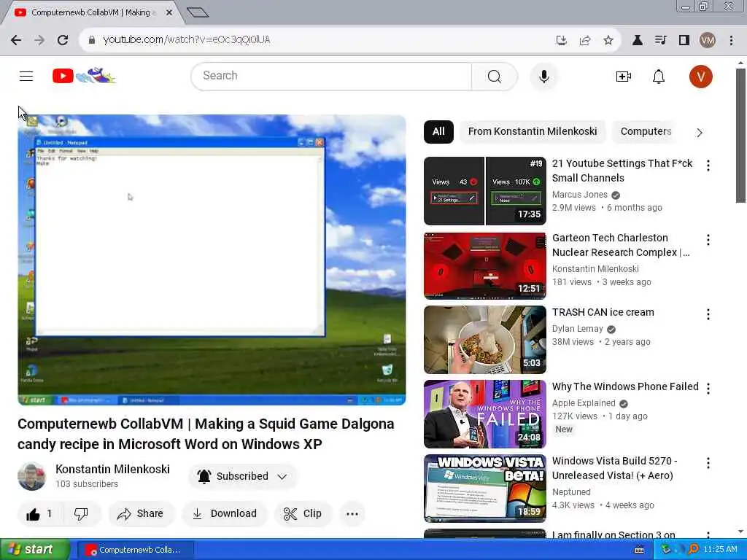This screenshot has height=560, width=747.
Task: Click the address bar URL
Action: tap(186, 40)
